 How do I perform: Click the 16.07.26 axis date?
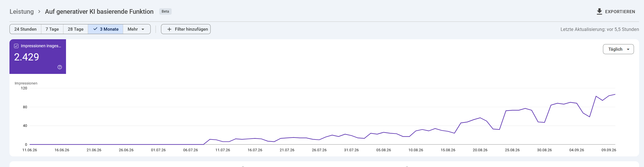[x=255, y=150]
